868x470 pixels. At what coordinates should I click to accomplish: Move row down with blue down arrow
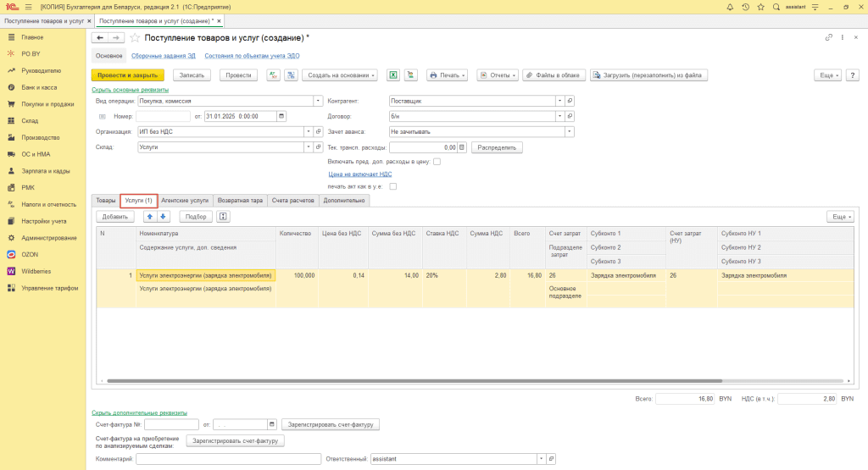click(x=164, y=216)
